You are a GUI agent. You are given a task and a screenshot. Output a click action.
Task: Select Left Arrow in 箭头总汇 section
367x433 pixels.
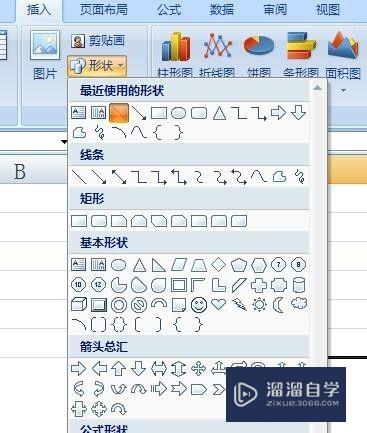[x=99, y=369]
